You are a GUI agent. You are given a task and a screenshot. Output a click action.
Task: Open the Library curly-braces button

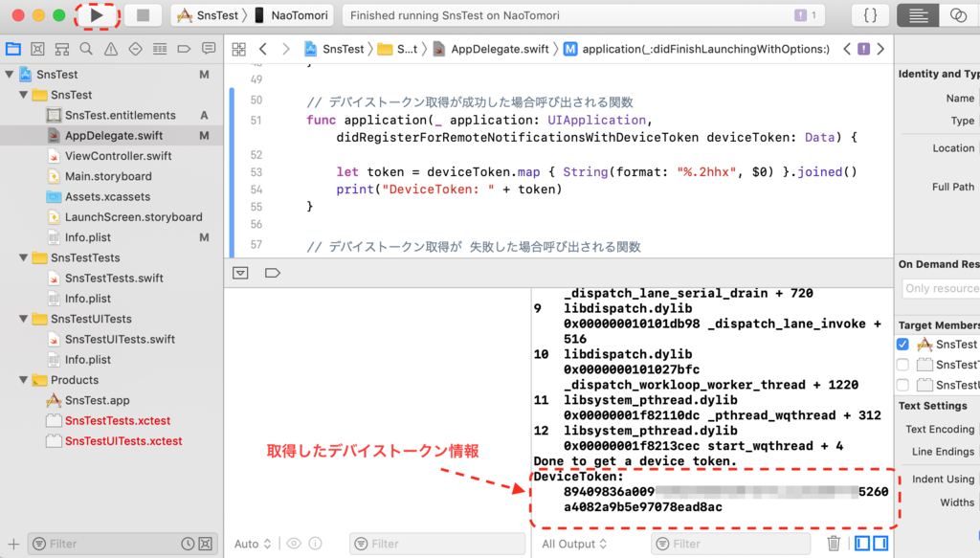[x=870, y=15]
